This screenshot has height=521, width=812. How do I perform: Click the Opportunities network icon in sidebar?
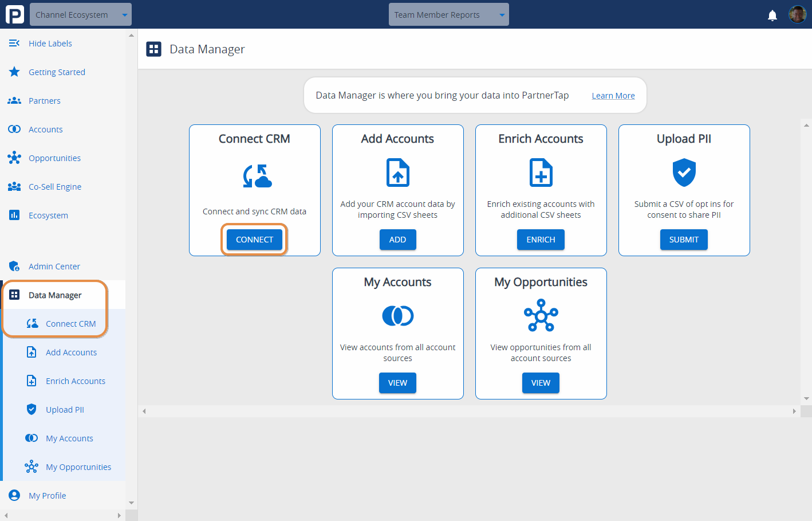pos(14,158)
